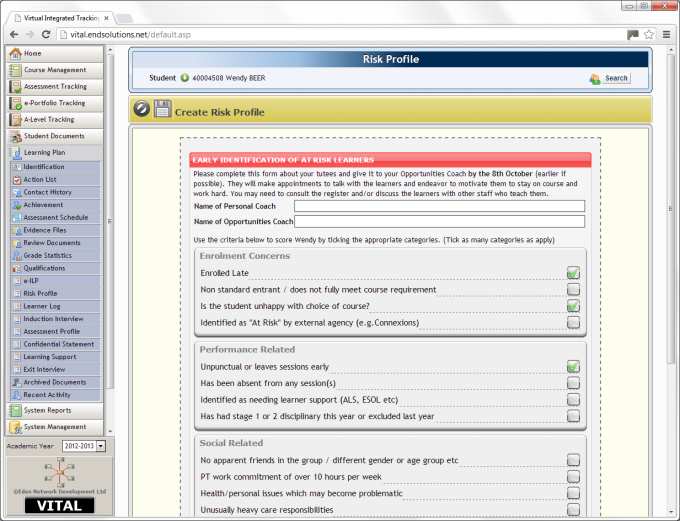Screen dimensions: 680x521
Task: Tick No apparent friends in group checkbox
Action: click(x=573, y=460)
